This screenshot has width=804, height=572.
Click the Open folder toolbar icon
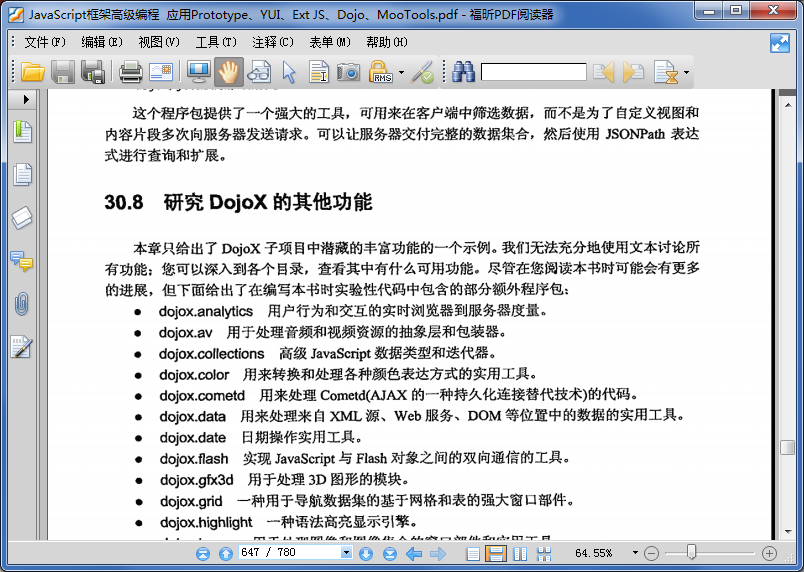coord(32,72)
